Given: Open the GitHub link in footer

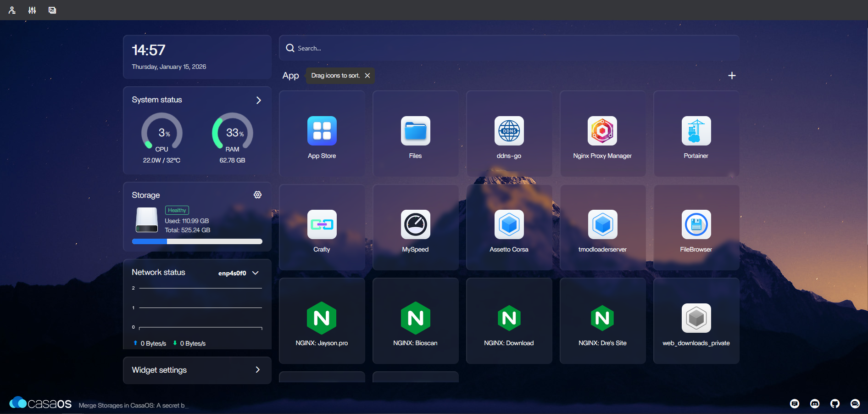Looking at the screenshot, I should pos(835,403).
